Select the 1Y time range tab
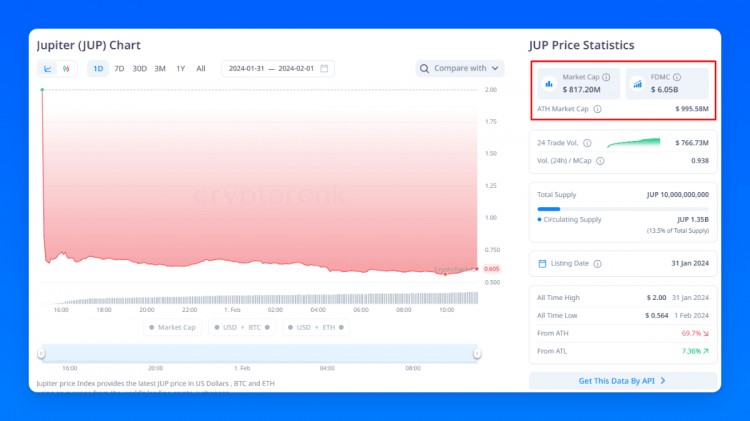The width and height of the screenshot is (750, 421). 181,69
